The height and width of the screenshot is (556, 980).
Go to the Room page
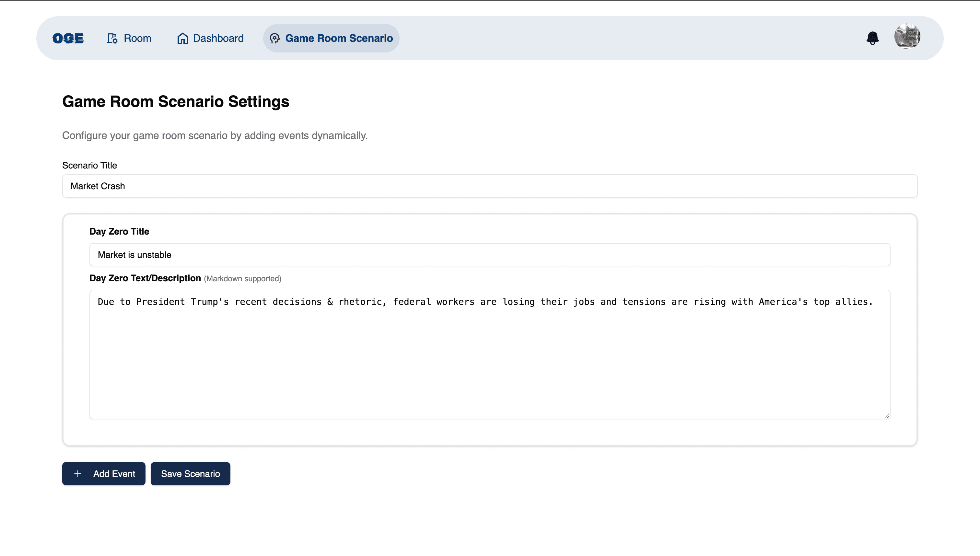129,38
